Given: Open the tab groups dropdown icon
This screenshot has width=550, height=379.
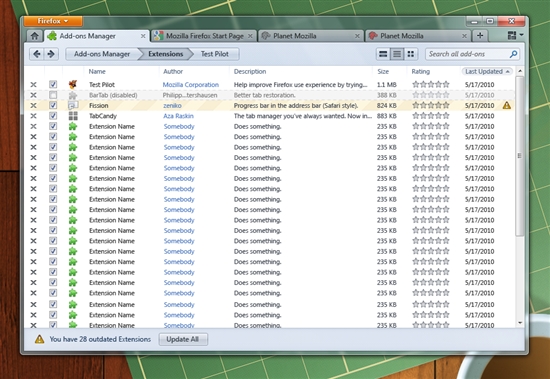Looking at the screenshot, I should click(x=515, y=35).
